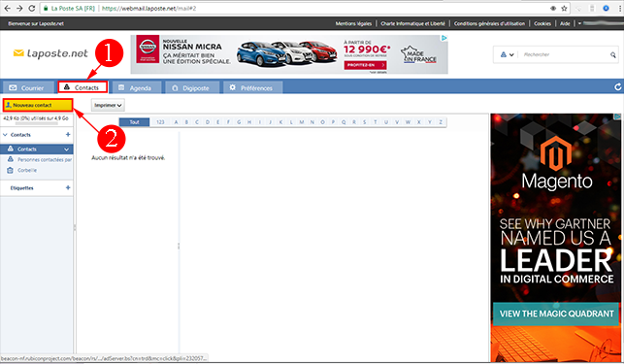Filter contacts by letter K
Viewport: 624px width, 364px height.
pos(281,122)
